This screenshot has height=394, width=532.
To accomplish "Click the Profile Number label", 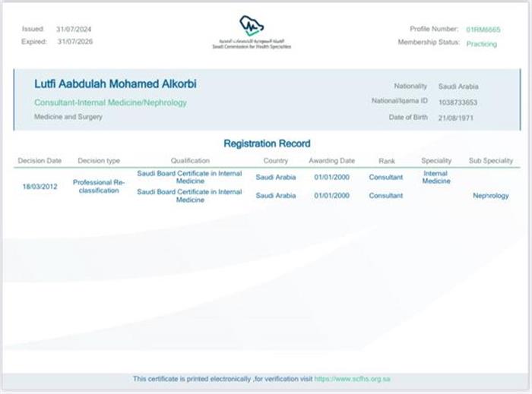I will pyautogui.click(x=434, y=29).
